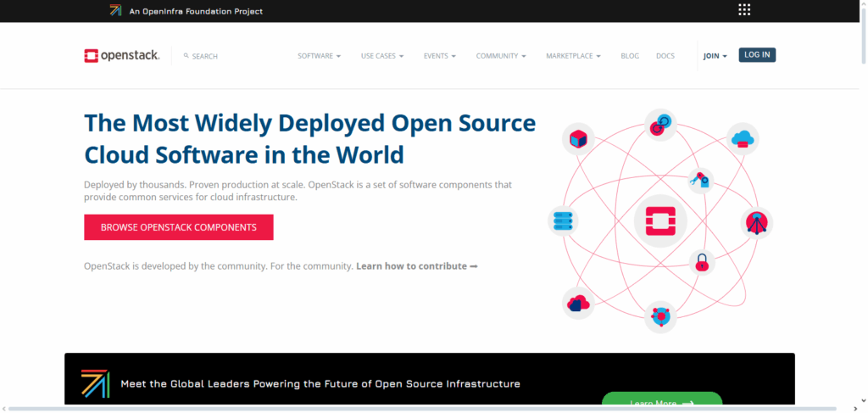
Task: Click the OpenStack logo in the header
Action: pos(124,56)
